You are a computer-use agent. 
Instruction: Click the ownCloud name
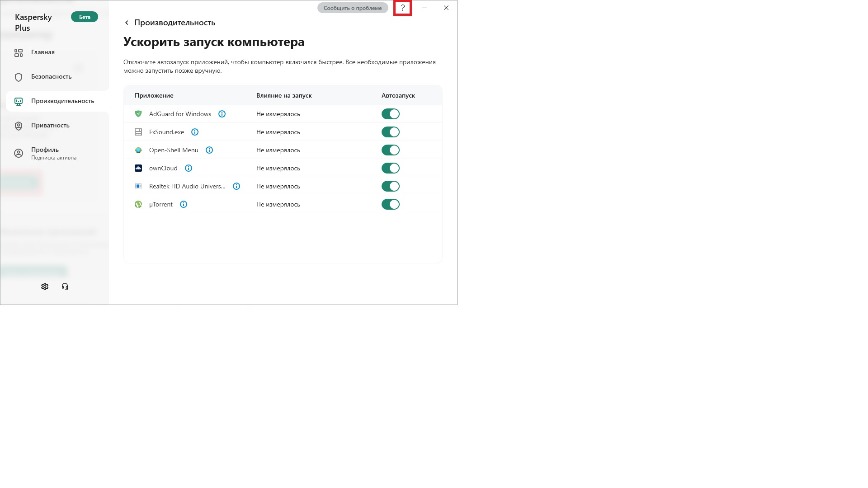coord(163,168)
